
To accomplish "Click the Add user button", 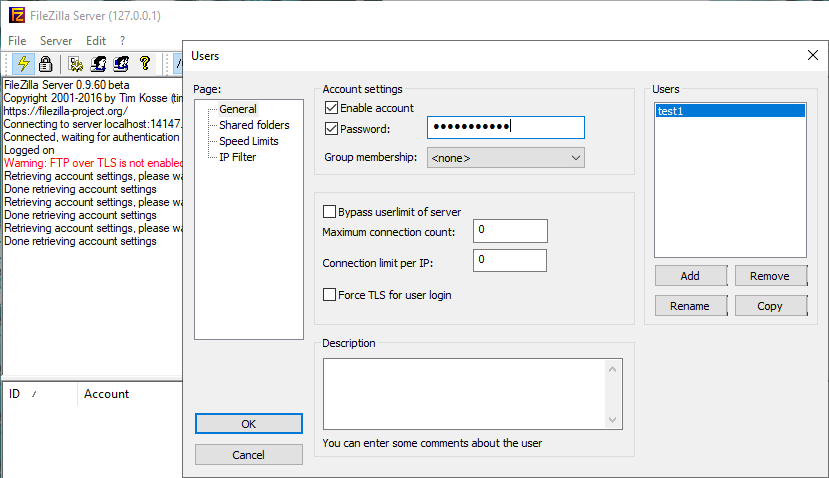I will pos(690,275).
